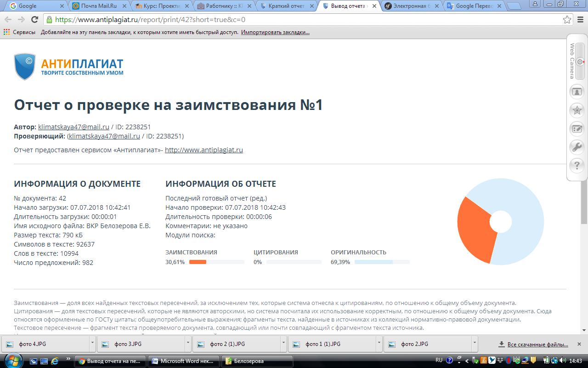Open options arrow for фото 2.JPG download
This screenshot has width=588, height=368.
(x=475, y=344)
